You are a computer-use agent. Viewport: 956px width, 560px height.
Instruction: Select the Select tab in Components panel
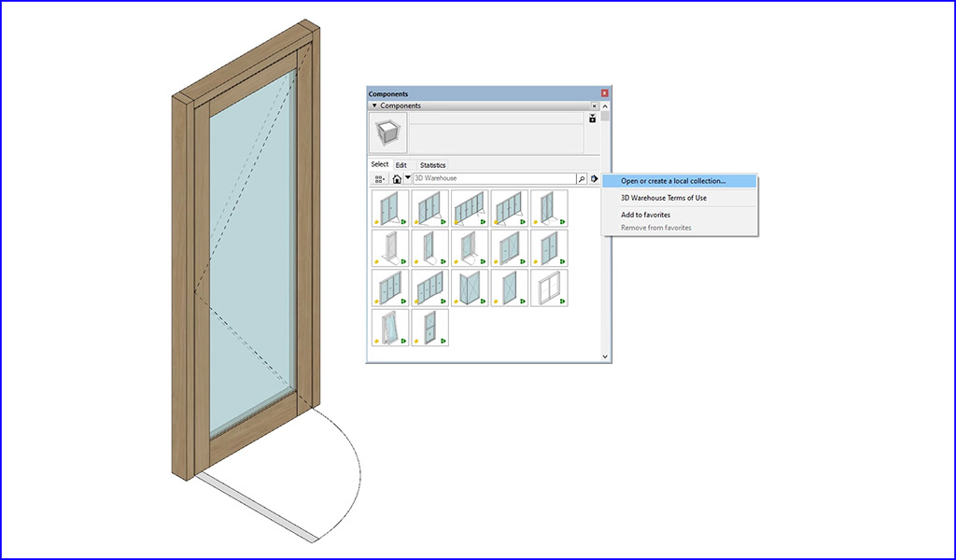pos(381,164)
